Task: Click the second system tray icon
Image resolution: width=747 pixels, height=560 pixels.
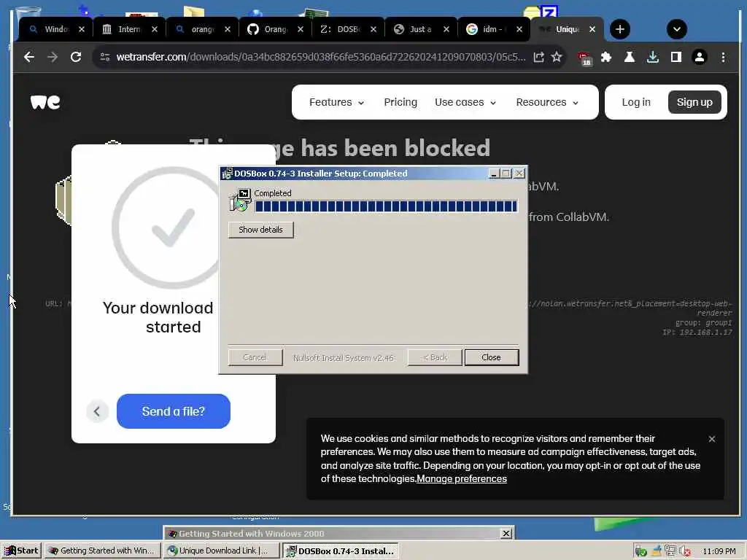Action: click(x=657, y=551)
